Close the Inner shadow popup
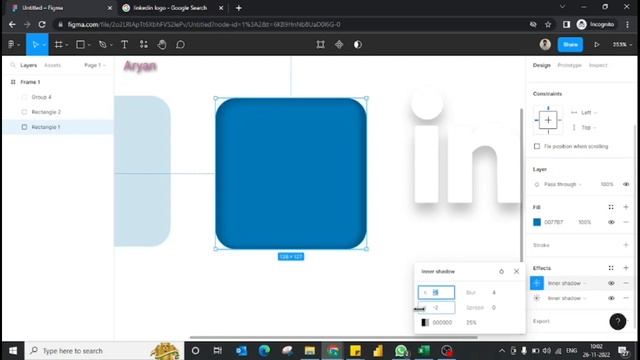640x360 pixels. click(516, 271)
